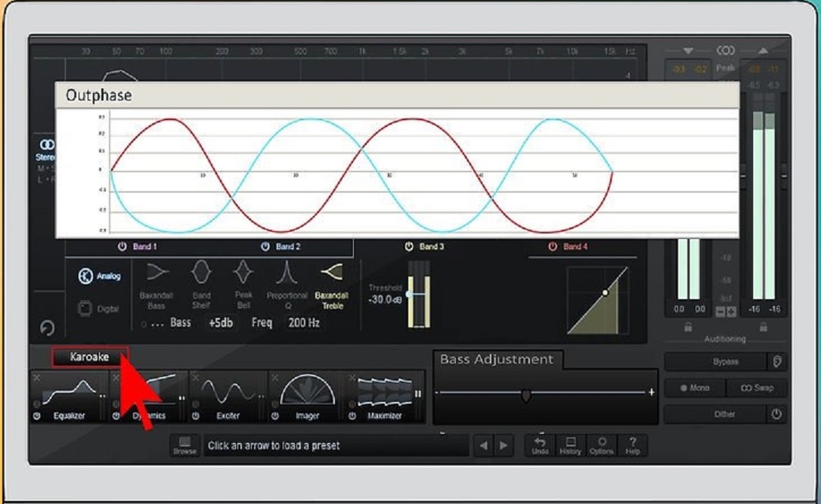Open the Options gear icon

click(602, 442)
